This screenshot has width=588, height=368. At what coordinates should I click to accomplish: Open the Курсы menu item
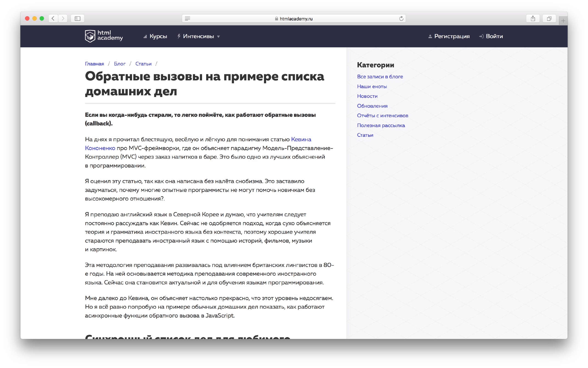pyautogui.click(x=158, y=36)
